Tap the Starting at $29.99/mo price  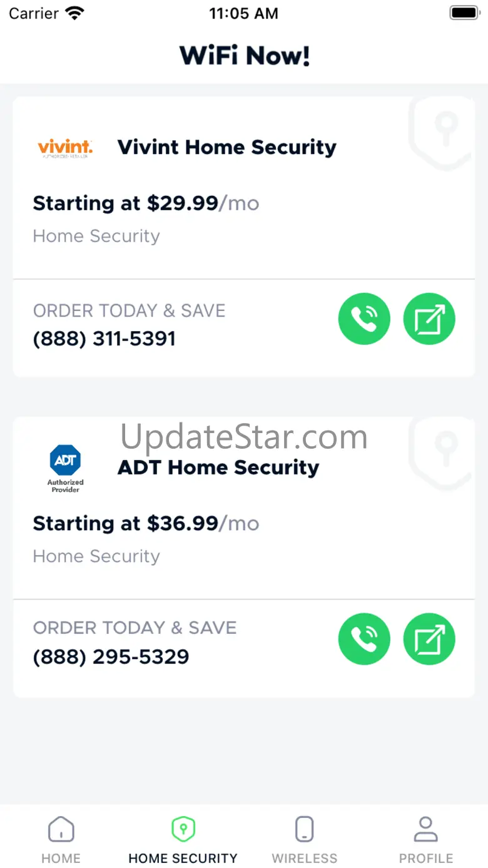146,203
